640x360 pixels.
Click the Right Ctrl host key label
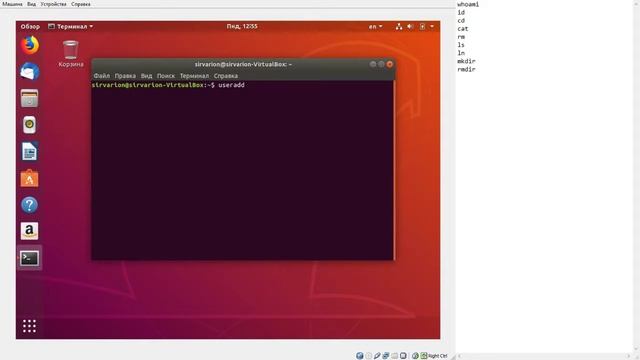(x=438, y=356)
